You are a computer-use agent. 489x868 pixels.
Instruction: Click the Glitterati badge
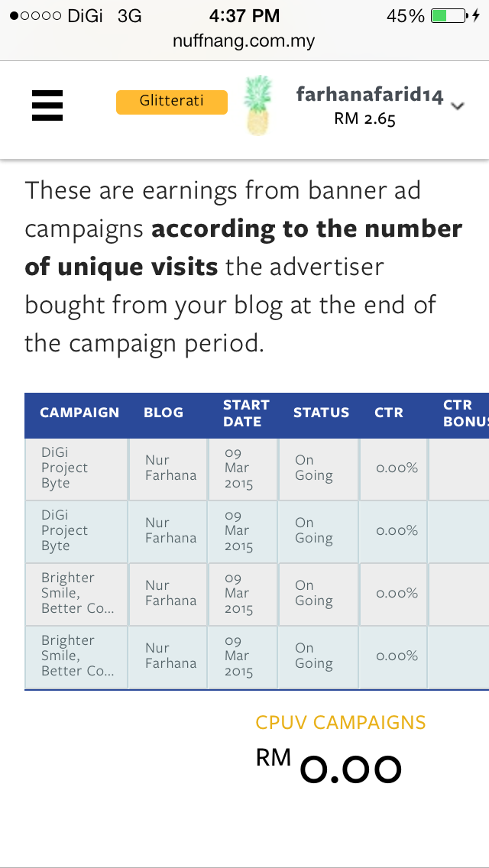pyautogui.click(x=171, y=102)
